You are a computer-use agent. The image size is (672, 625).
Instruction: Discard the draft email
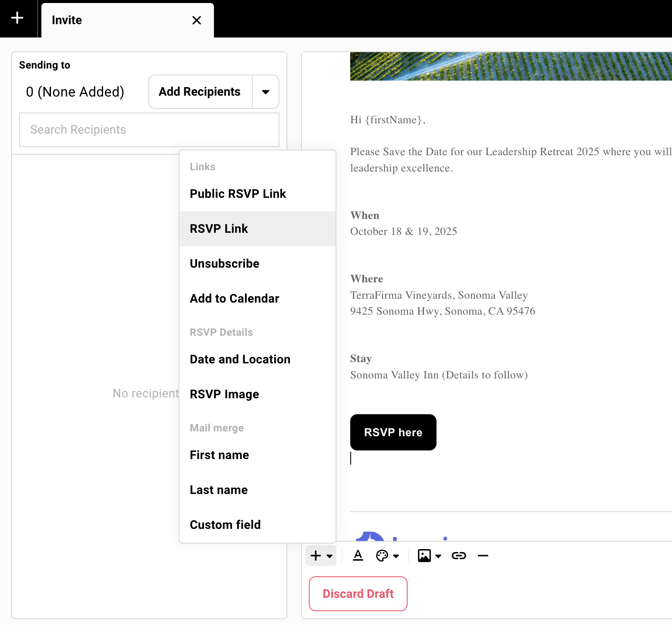358,594
